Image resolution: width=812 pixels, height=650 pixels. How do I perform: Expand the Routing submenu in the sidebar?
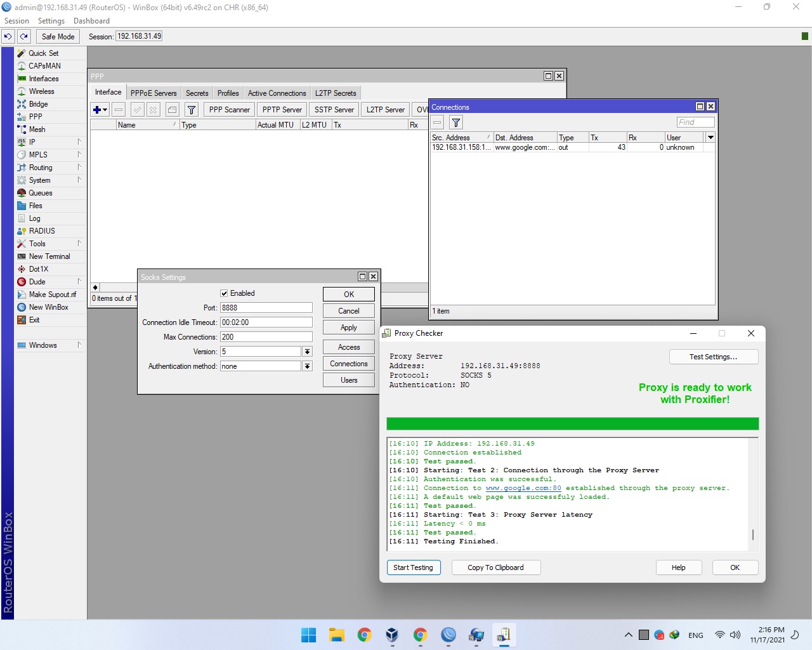[x=79, y=168]
